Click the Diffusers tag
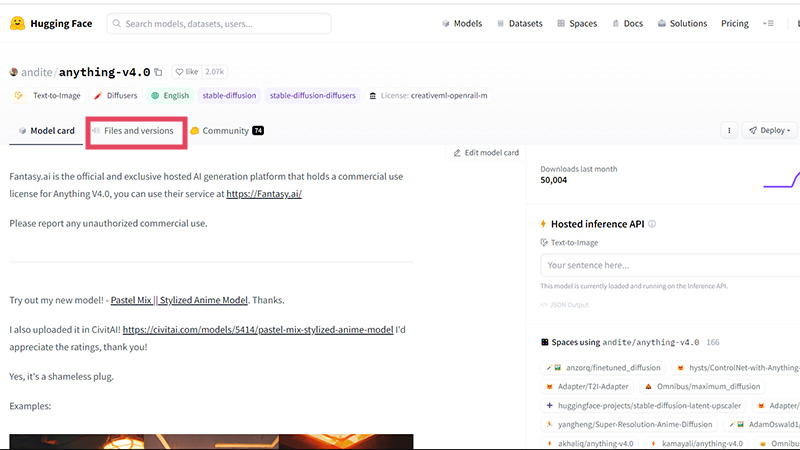800x450 pixels. point(116,95)
